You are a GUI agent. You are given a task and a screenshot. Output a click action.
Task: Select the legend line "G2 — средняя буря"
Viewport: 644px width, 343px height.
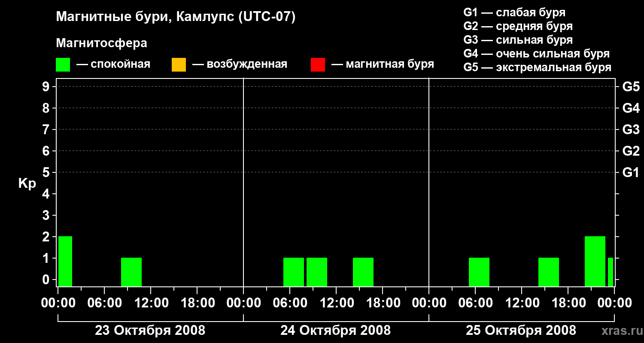[518, 26]
